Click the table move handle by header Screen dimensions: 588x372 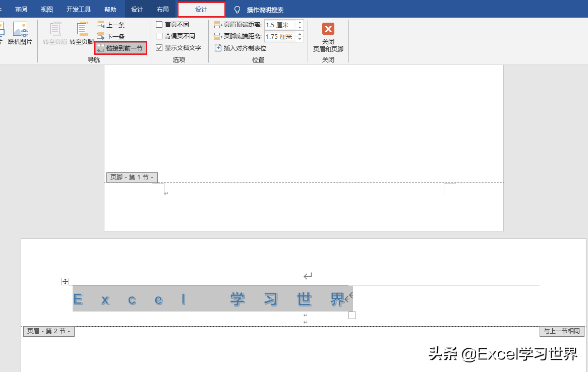tap(65, 281)
